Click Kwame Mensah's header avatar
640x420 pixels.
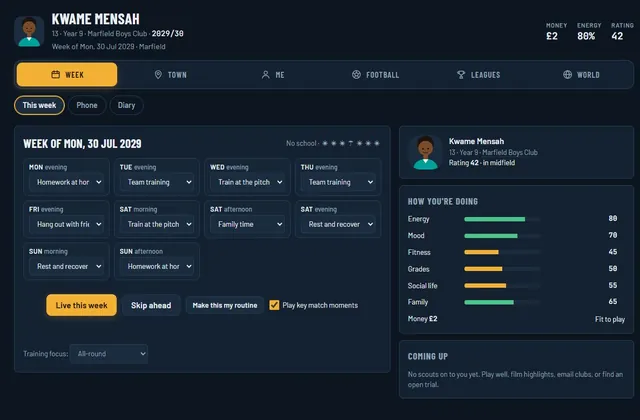coord(29,31)
